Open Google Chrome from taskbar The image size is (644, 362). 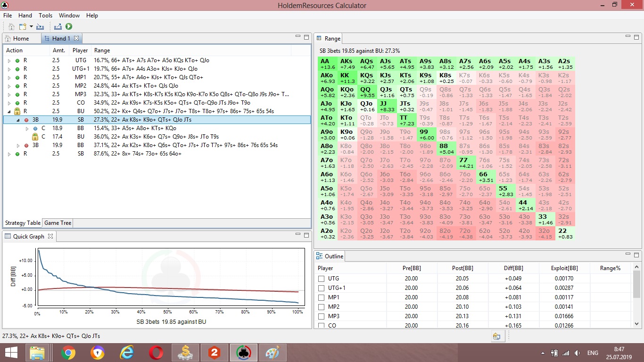pyautogui.click(x=68, y=353)
